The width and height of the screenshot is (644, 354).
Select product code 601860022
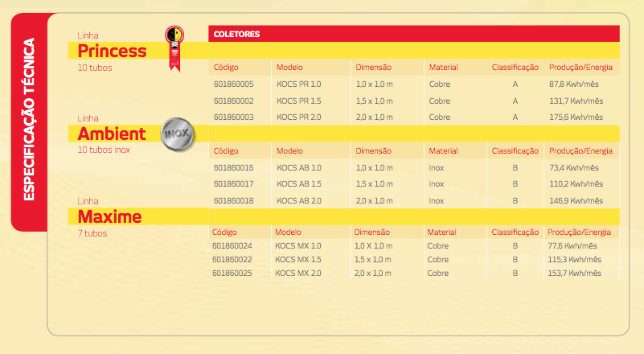[233, 260]
